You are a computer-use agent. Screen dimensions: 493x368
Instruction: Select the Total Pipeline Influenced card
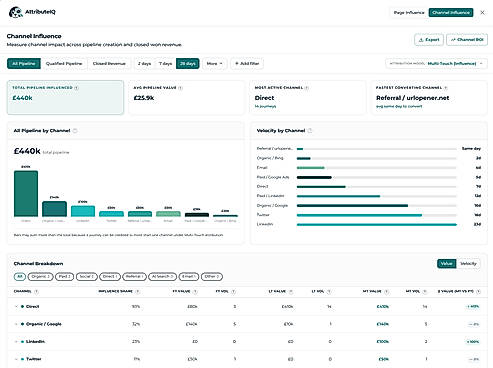point(65,97)
